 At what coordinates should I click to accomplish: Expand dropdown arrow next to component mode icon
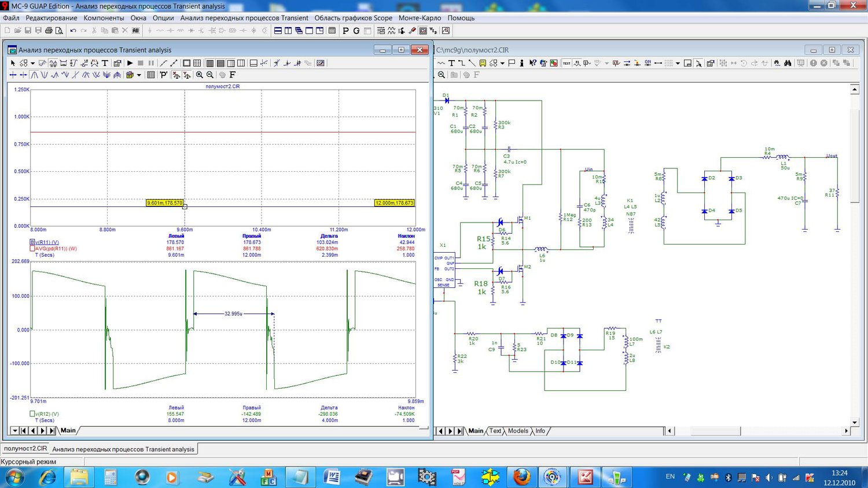32,63
